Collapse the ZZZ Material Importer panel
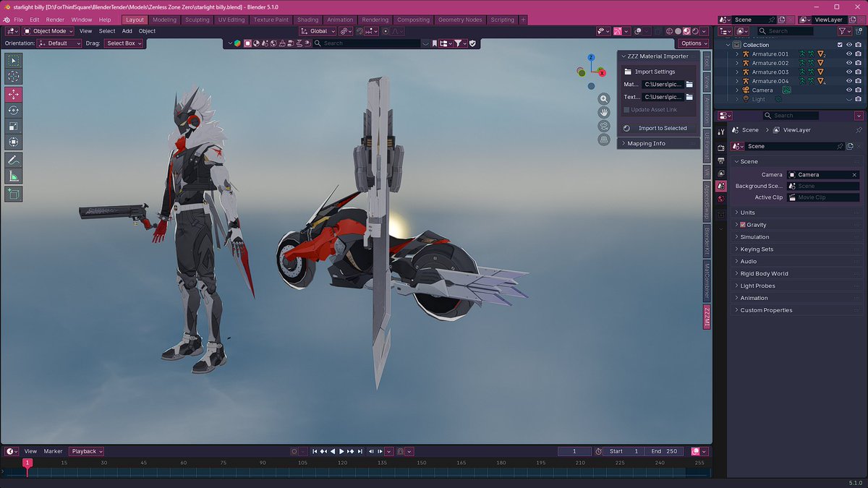The image size is (868, 488). point(658,56)
